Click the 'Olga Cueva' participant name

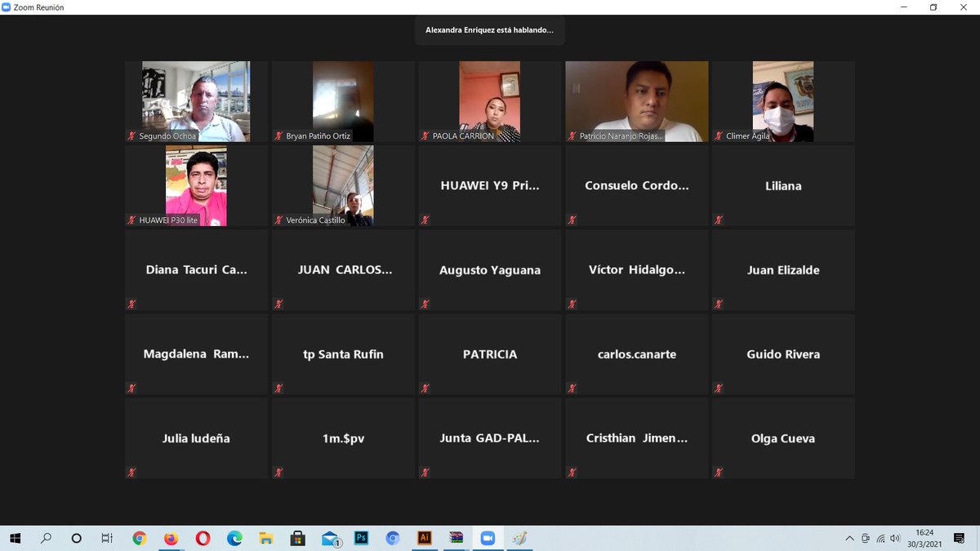tap(783, 438)
